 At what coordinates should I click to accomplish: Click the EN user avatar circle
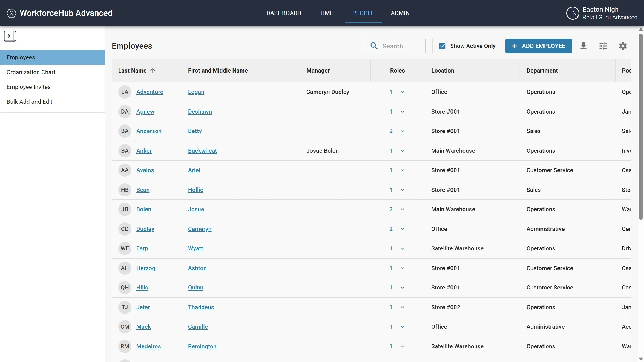pyautogui.click(x=573, y=13)
